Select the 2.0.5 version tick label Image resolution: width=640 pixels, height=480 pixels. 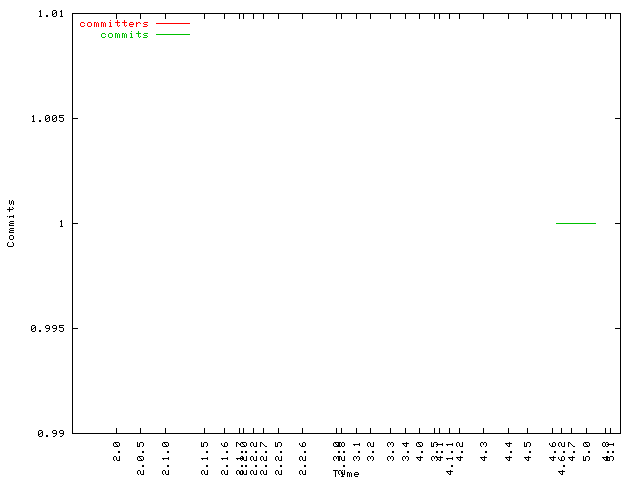[x=141, y=455]
